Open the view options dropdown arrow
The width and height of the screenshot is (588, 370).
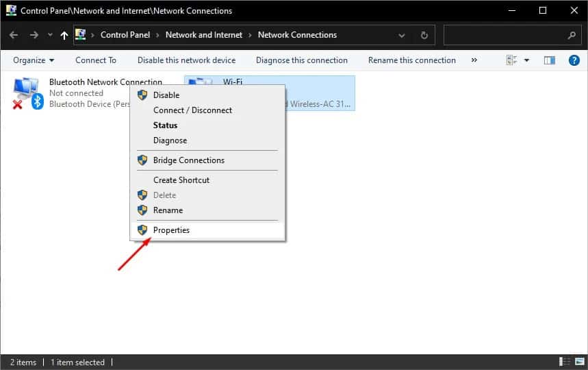[526, 60]
